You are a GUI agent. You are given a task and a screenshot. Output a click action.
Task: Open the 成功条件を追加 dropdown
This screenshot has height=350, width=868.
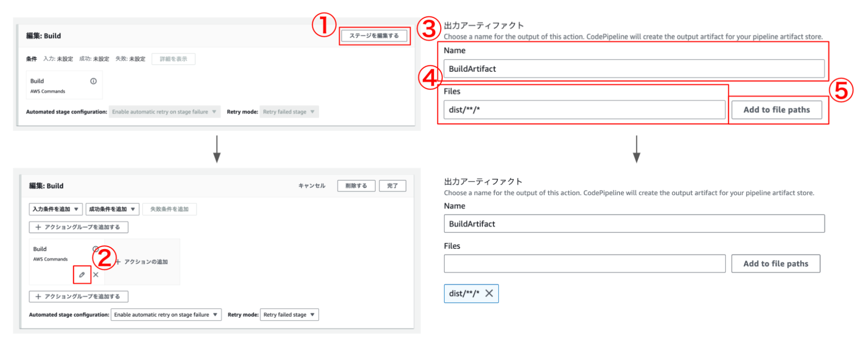[112, 210]
